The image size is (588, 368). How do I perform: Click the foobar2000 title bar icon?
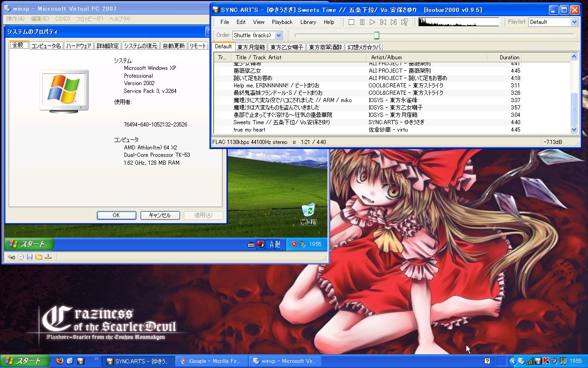tap(215, 10)
